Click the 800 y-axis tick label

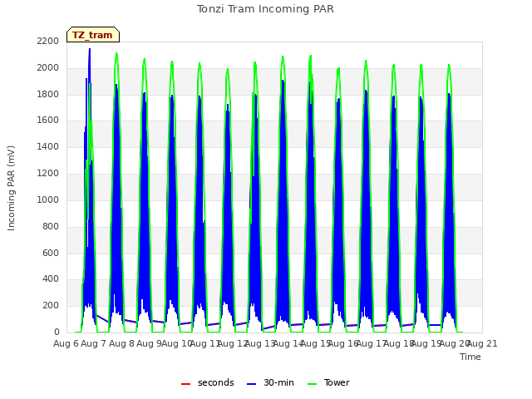point(51,226)
